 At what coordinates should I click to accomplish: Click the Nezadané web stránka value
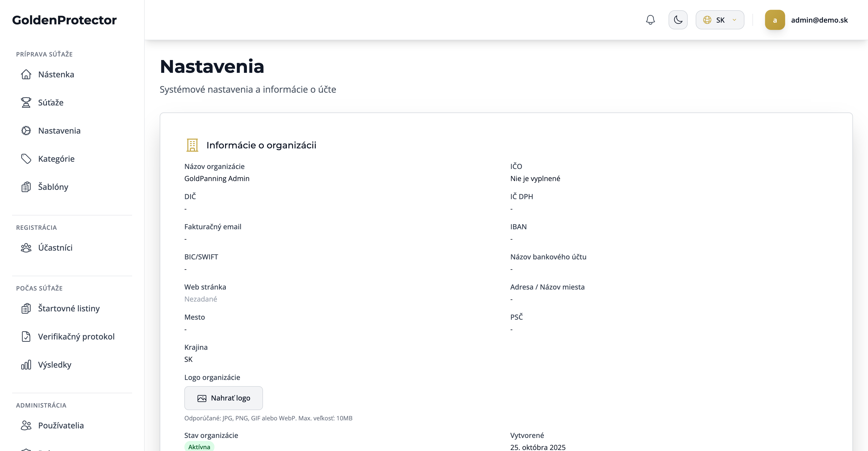200,299
